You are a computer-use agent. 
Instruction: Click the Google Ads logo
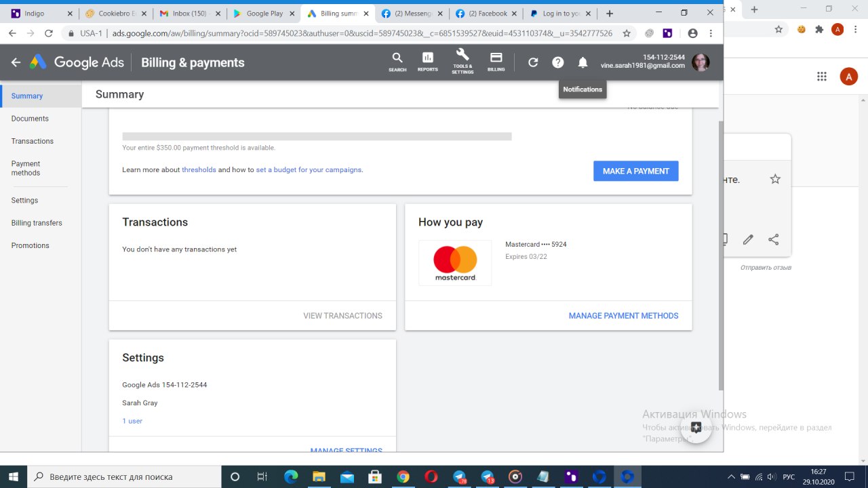pyautogui.click(x=77, y=62)
